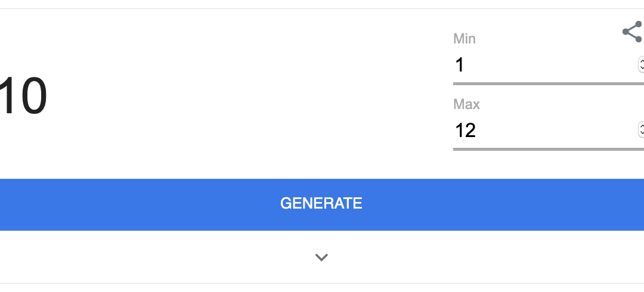Place cursor on the value 1 in Min

point(460,65)
